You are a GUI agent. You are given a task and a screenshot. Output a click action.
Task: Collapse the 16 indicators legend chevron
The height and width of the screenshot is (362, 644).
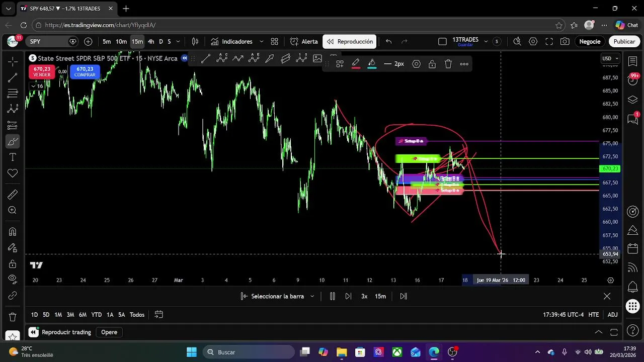37,86
